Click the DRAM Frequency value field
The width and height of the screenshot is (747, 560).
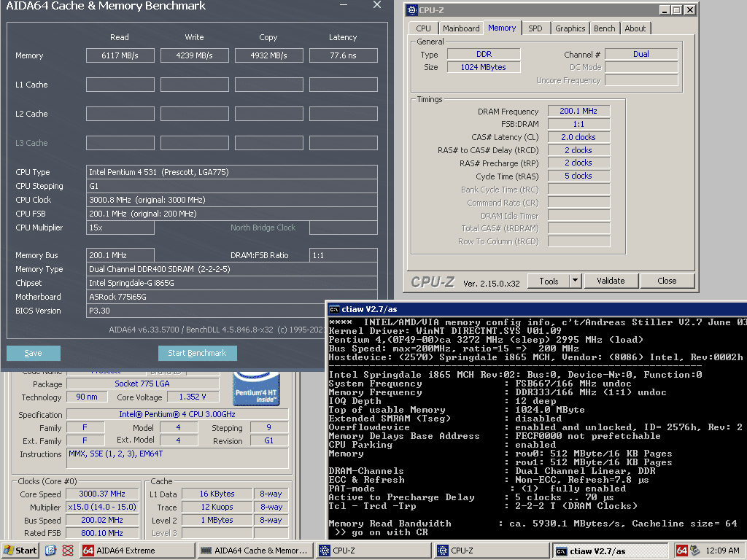pos(578,112)
